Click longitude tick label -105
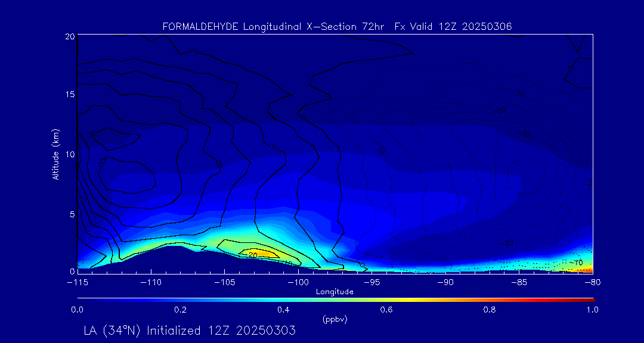 225,282
